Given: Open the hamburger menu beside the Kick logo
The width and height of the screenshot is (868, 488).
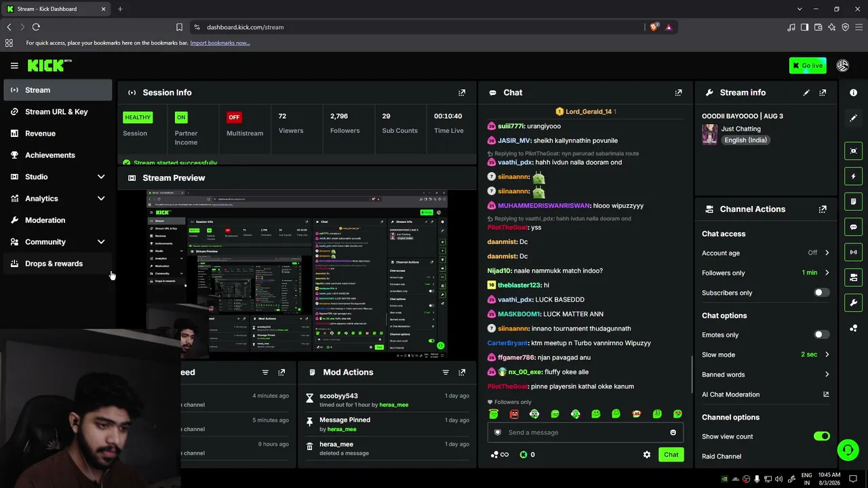Looking at the screenshot, I should 14,66.
